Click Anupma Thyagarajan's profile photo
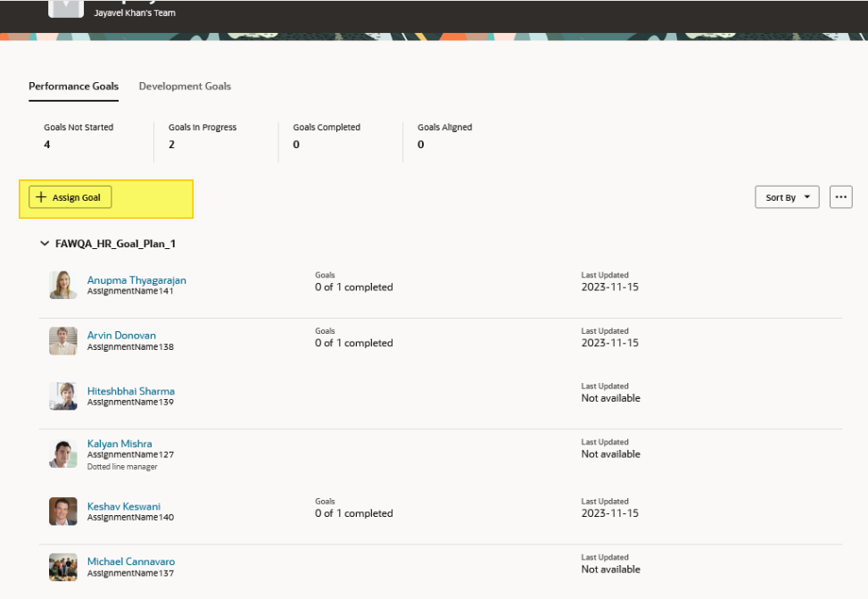Image resolution: width=868 pixels, height=599 pixels. click(63, 285)
